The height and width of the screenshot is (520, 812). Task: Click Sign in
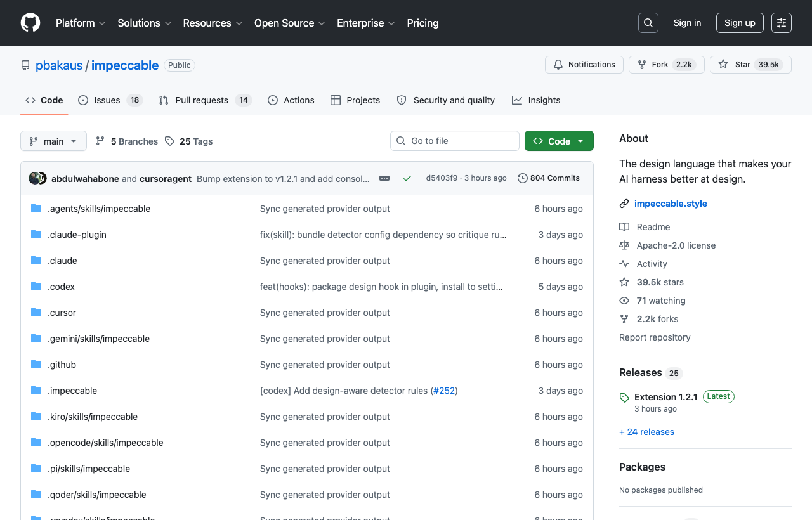tap(687, 23)
